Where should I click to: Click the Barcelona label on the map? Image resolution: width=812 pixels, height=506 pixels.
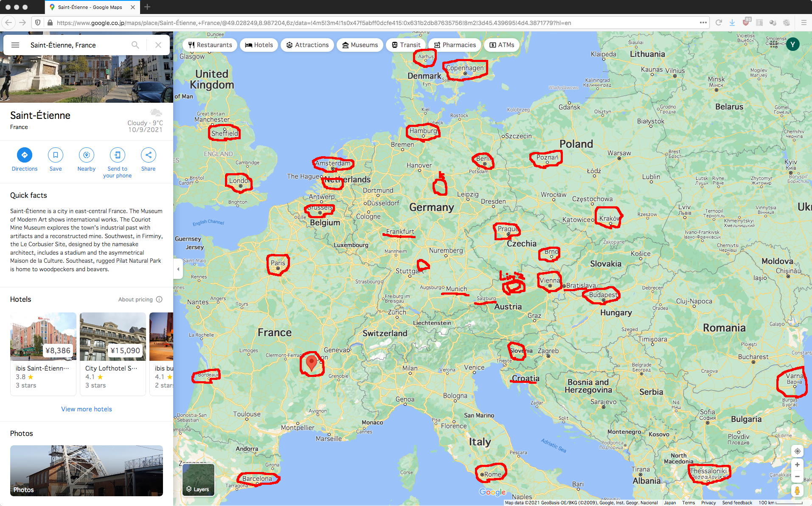[257, 479]
